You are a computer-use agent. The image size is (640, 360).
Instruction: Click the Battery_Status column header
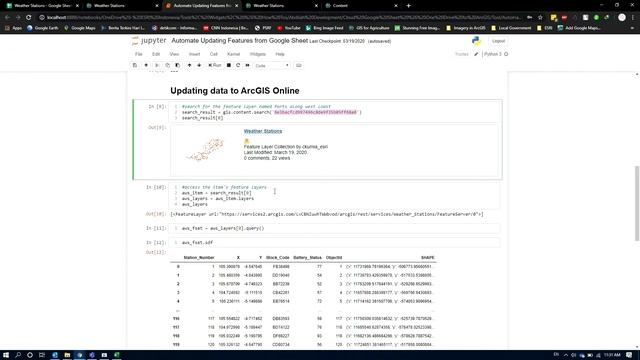[307, 258]
